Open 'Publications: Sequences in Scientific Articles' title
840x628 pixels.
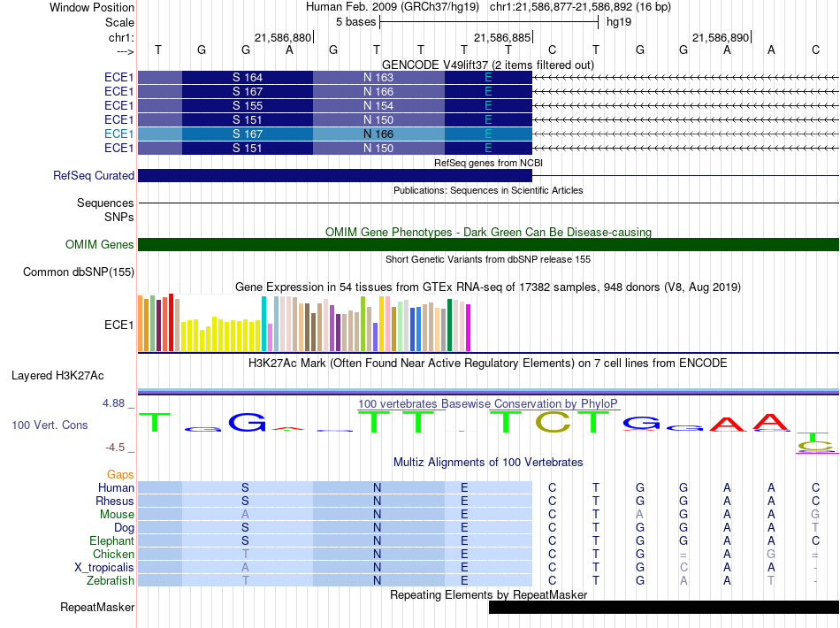[488, 190]
